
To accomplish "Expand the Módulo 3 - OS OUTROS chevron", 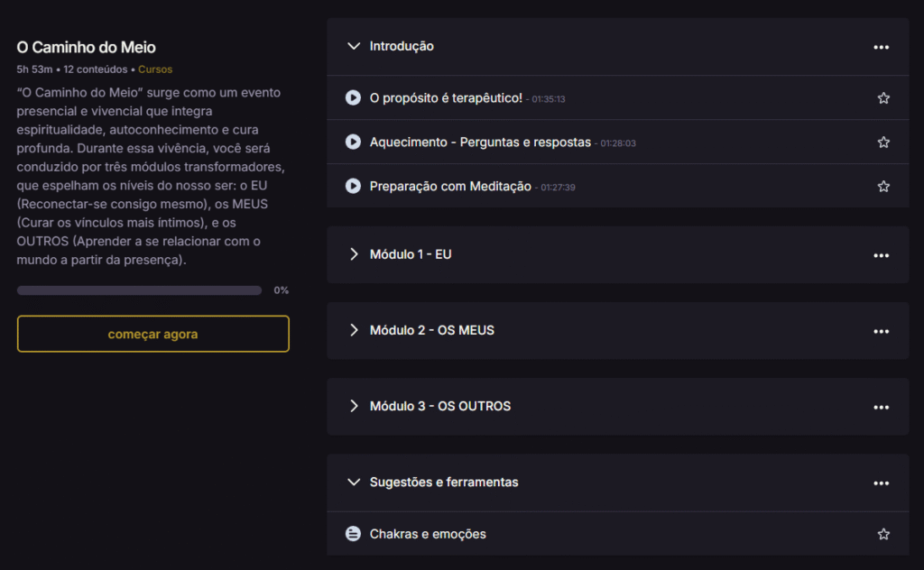I will (x=354, y=406).
